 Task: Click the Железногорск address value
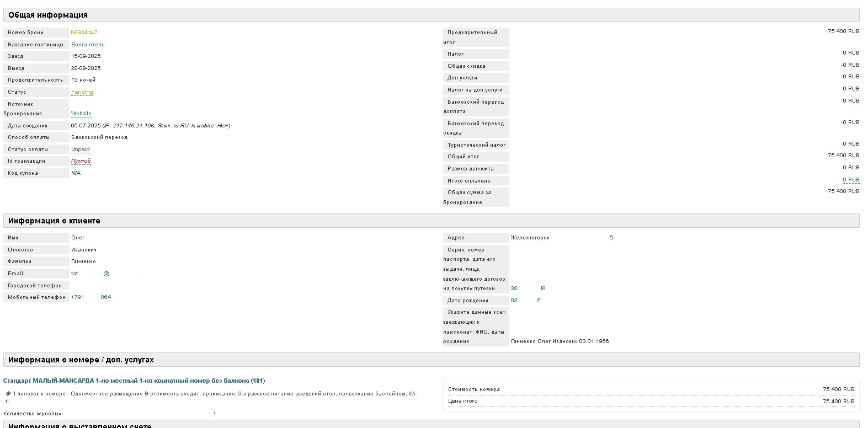coord(530,238)
